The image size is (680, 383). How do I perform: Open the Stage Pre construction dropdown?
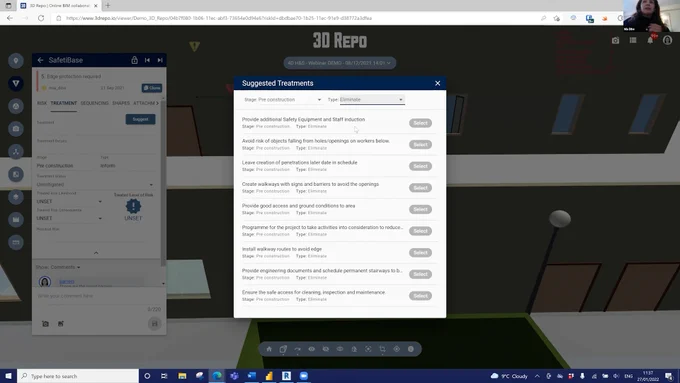tap(290, 100)
